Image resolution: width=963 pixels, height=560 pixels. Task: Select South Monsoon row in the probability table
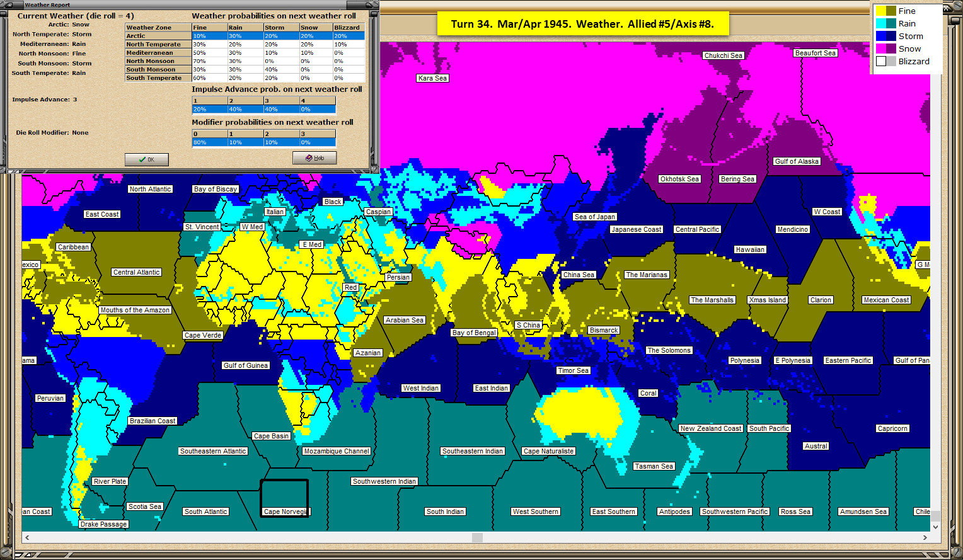[245, 69]
